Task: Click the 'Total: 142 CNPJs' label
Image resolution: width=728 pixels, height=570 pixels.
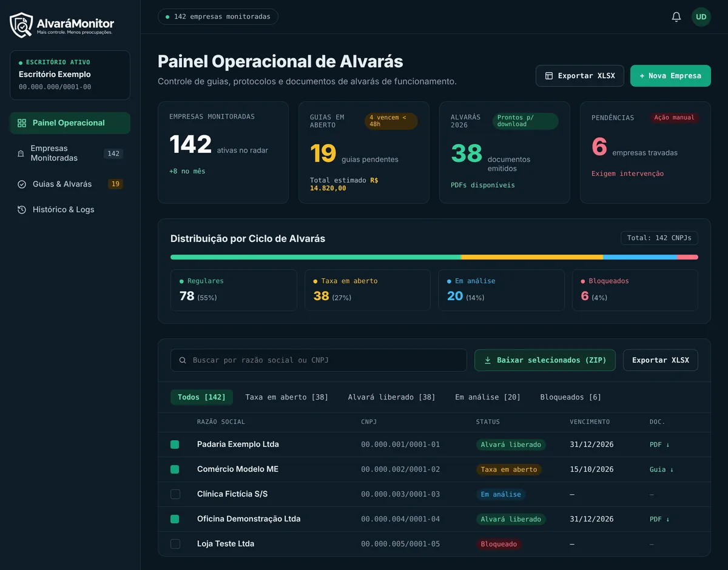Action: pos(659,238)
